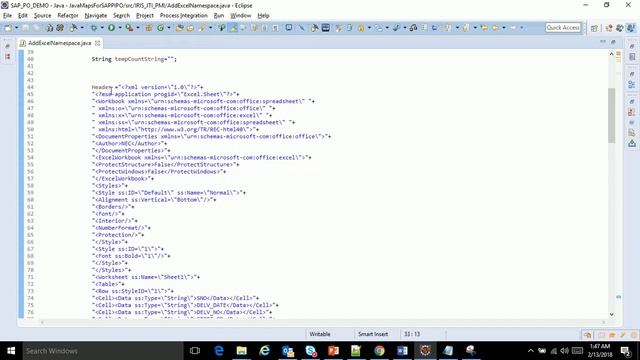Click the editor scrollbar down arrow
Image resolution: width=640 pixels, height=360 pixels.
click(x=611, y=314)
